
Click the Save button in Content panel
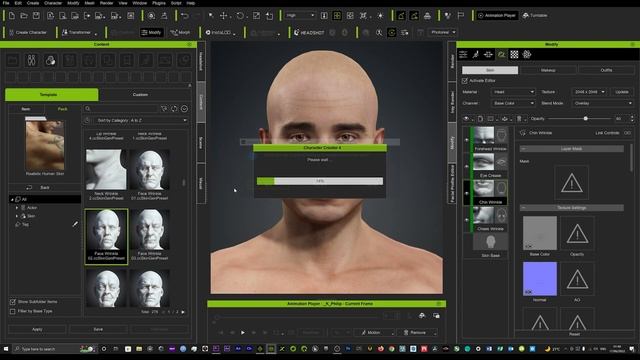point(98,329)
